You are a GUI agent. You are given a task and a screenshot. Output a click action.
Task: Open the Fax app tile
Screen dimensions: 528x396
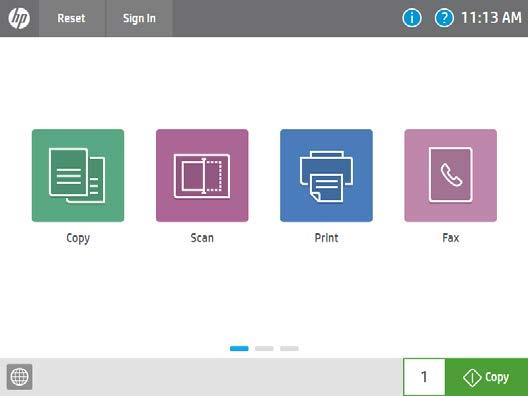[451, 175]
